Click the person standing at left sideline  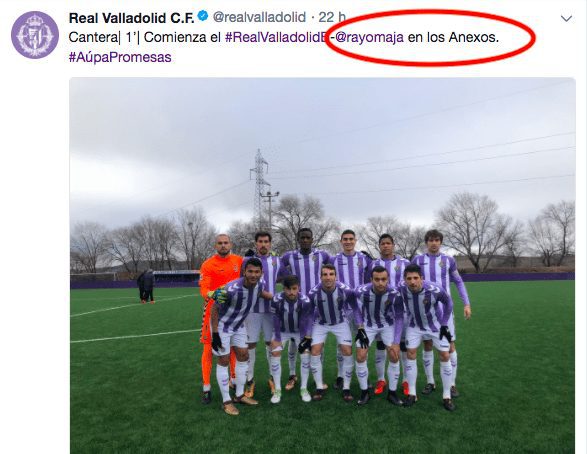coord(146,286)
